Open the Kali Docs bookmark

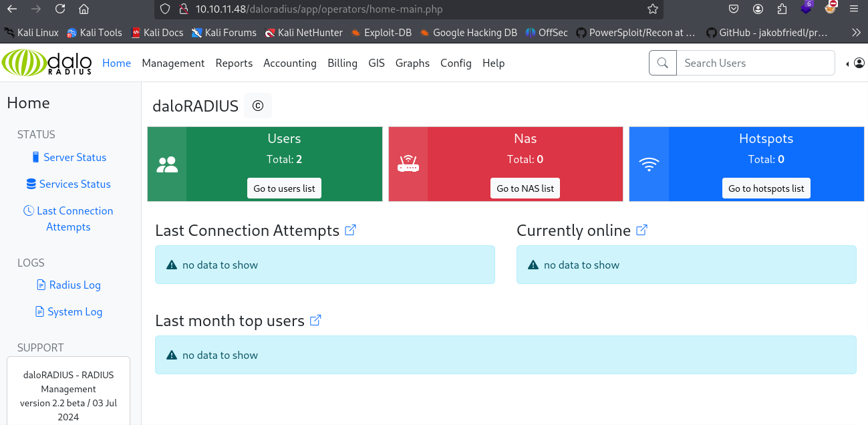(x=157, y=32)
